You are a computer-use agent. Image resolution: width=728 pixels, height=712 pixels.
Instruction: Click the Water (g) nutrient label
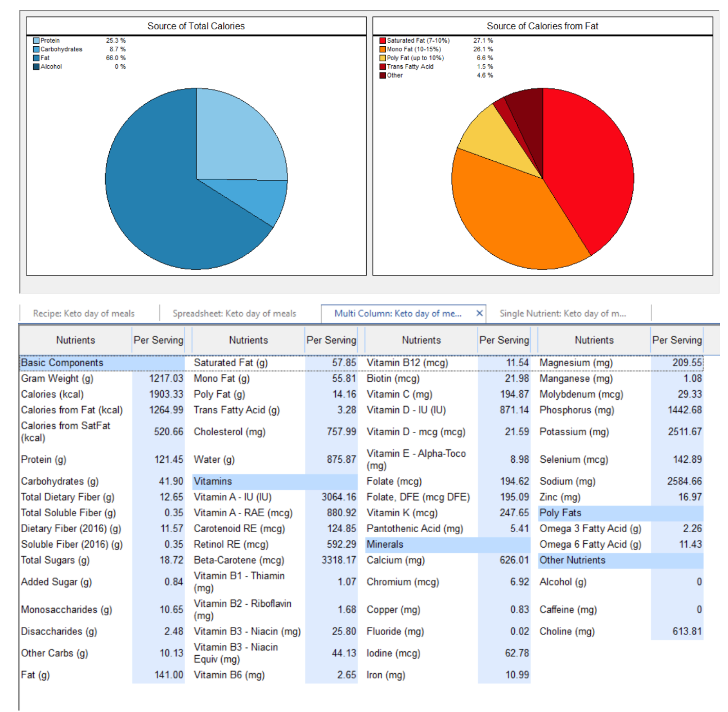214,459
